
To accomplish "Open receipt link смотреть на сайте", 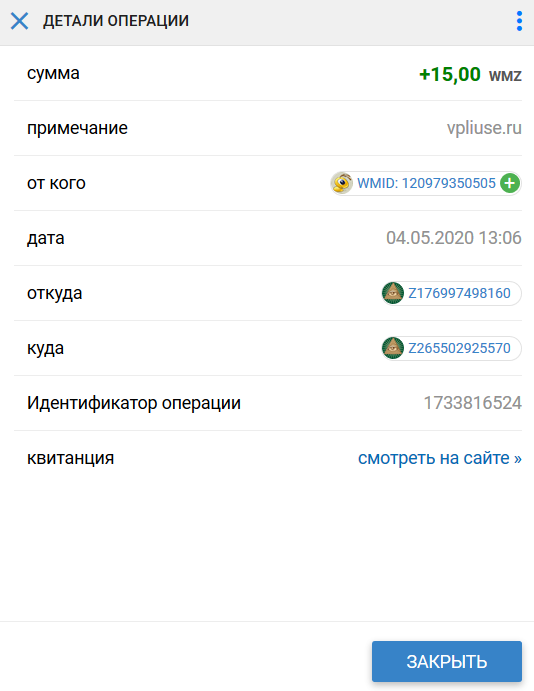I will point(440,458).
